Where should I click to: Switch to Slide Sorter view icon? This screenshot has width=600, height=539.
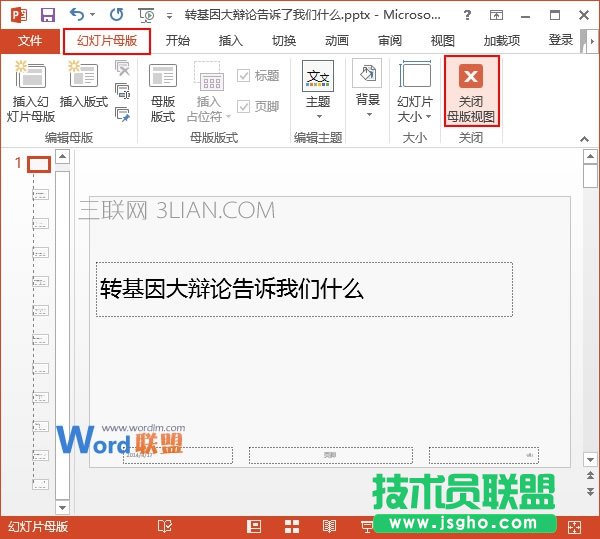292,526
